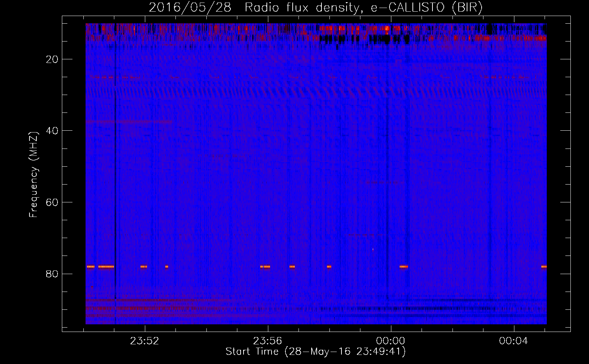Click the 'Frequency (MHZ)' y-axis label
589x364 pixels.
coord(33,175)
